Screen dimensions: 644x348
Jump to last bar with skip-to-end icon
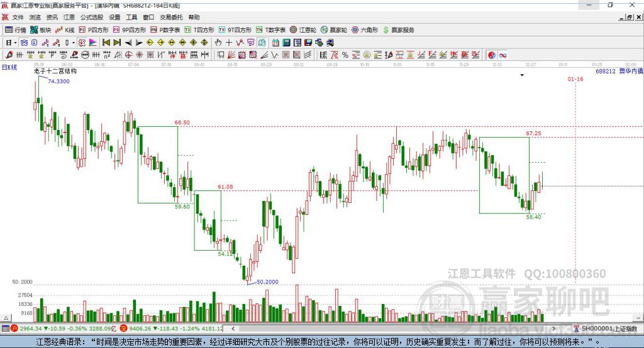tap(117, 42)
